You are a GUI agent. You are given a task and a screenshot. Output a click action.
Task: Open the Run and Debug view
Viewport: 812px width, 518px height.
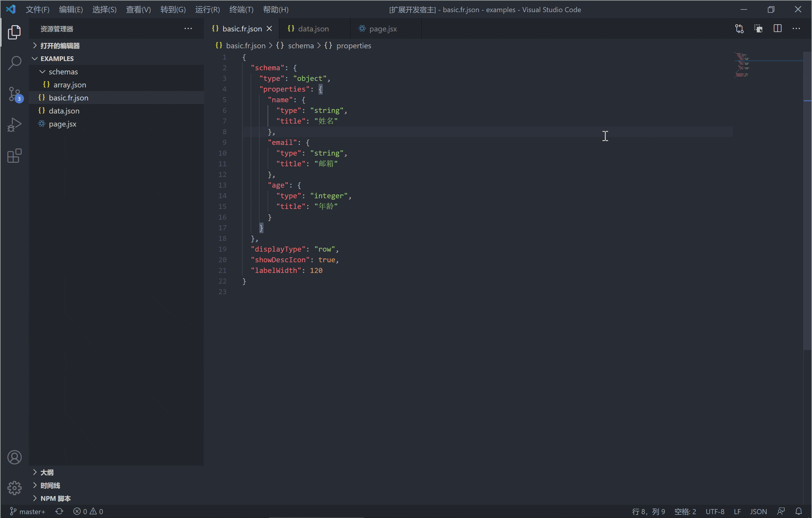[x=14, y=125]
